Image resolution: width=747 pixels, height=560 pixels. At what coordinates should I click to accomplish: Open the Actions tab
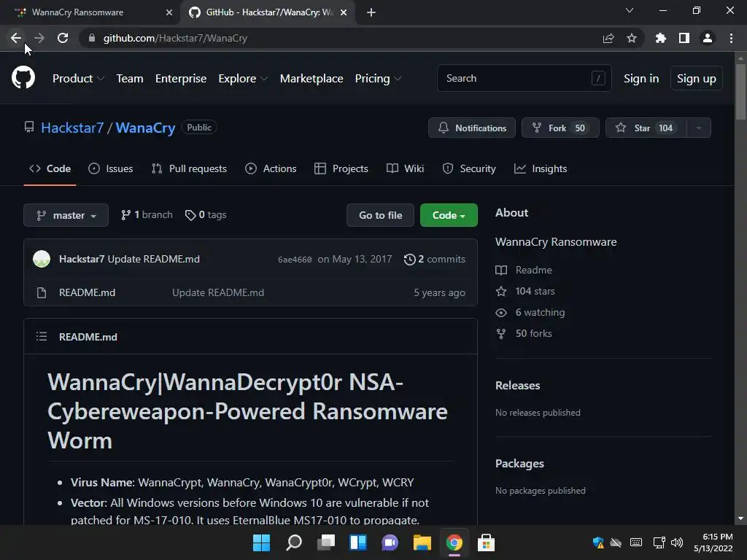(271, 168)
